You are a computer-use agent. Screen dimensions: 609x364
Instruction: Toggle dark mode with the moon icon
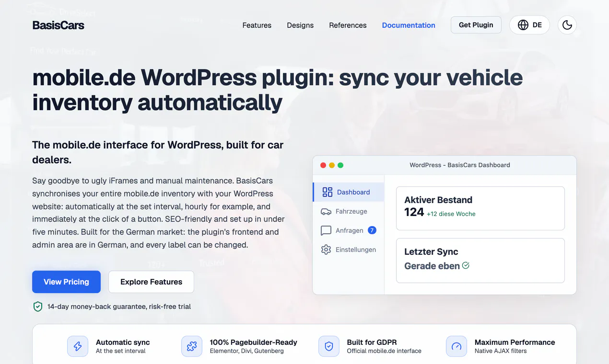tap(567, 25)
